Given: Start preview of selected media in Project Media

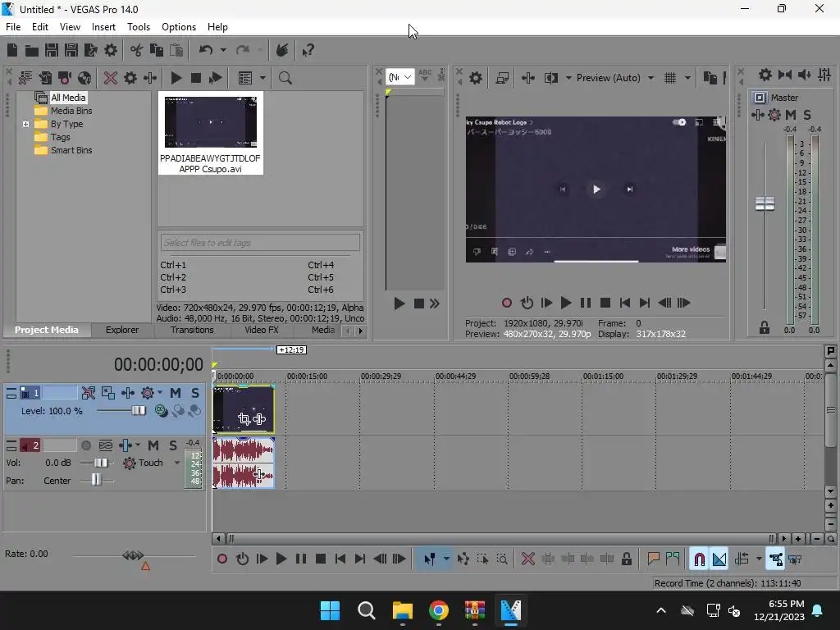Looking at the screenshot, I should point(176,78).
